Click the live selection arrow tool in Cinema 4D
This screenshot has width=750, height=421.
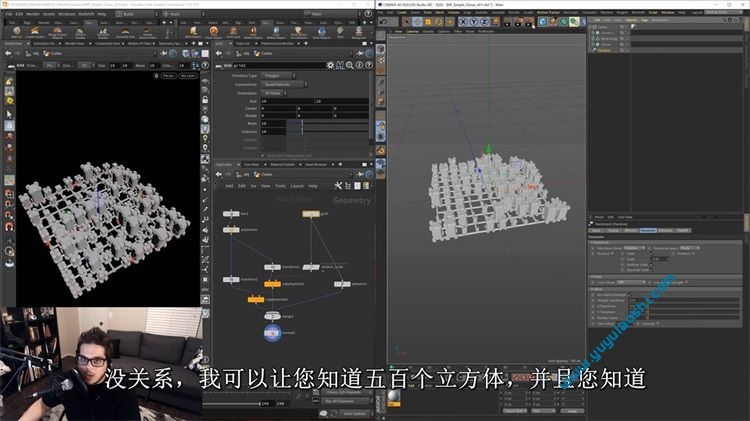point(406,22)
